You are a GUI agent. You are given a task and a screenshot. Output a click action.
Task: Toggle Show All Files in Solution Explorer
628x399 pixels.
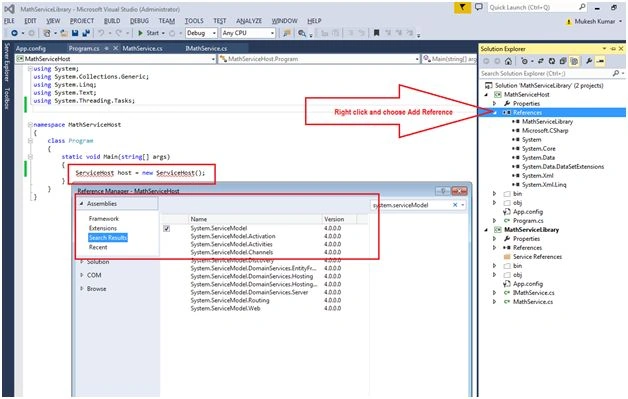(x=574, y=61)
